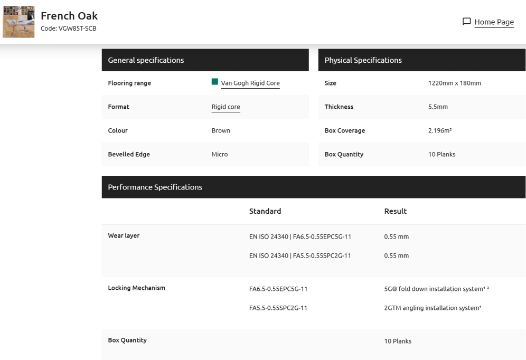Open the Van Gogh Rigid Core link
The image size is (526, 360).
[x=250, y=83]
